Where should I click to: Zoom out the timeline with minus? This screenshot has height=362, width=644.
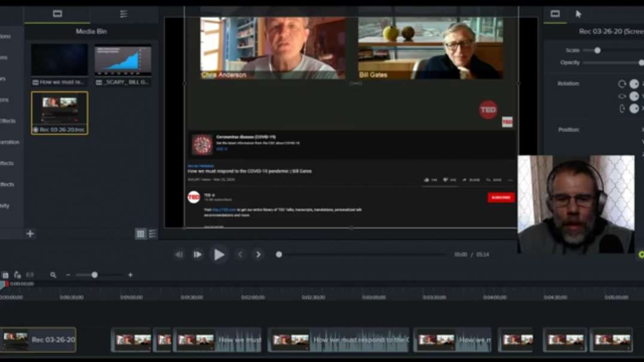pos(68,274)
